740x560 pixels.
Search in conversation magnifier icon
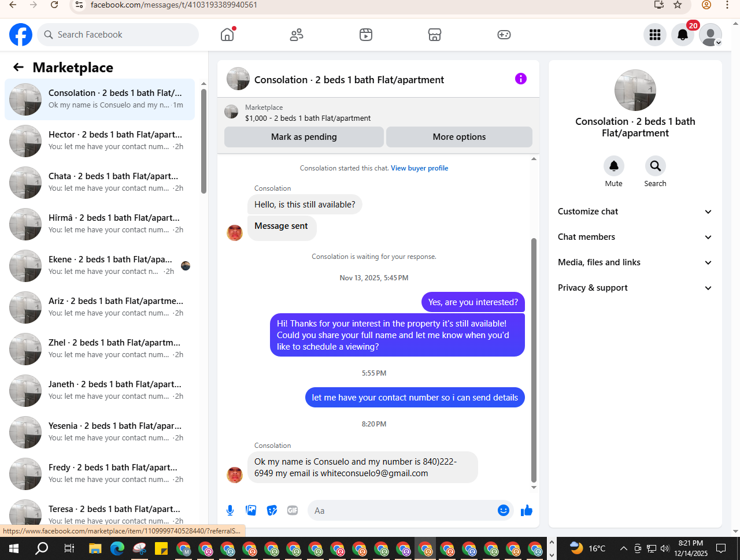656,166
